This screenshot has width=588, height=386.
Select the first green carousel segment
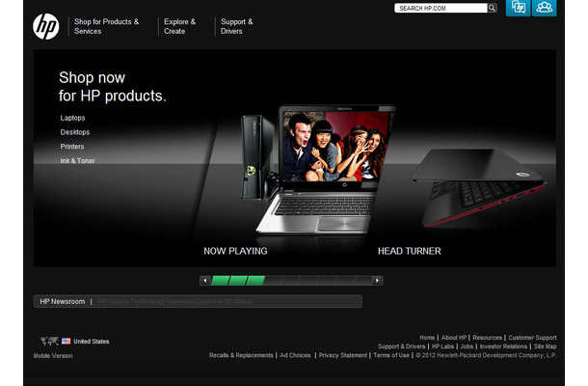(x=221, y=280)
